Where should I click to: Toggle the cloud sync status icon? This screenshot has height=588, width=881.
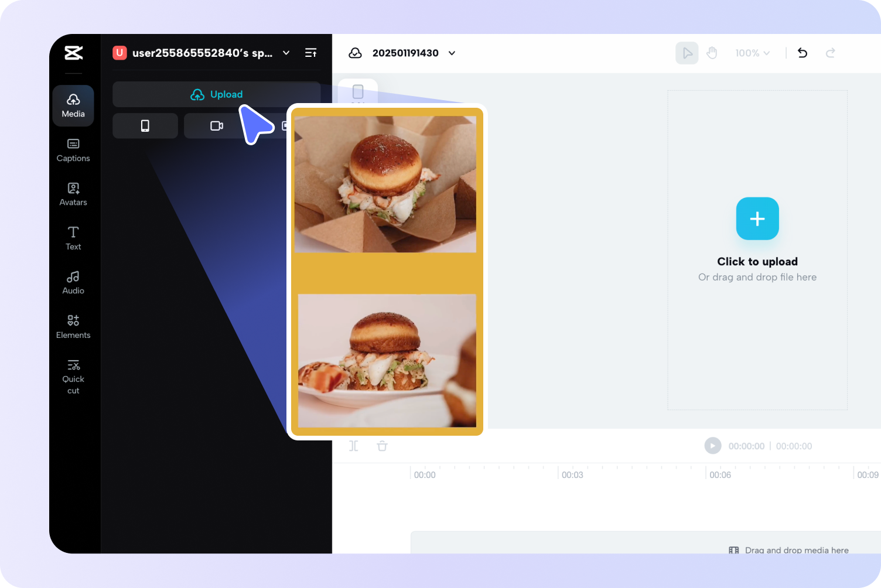coord(355,53)
